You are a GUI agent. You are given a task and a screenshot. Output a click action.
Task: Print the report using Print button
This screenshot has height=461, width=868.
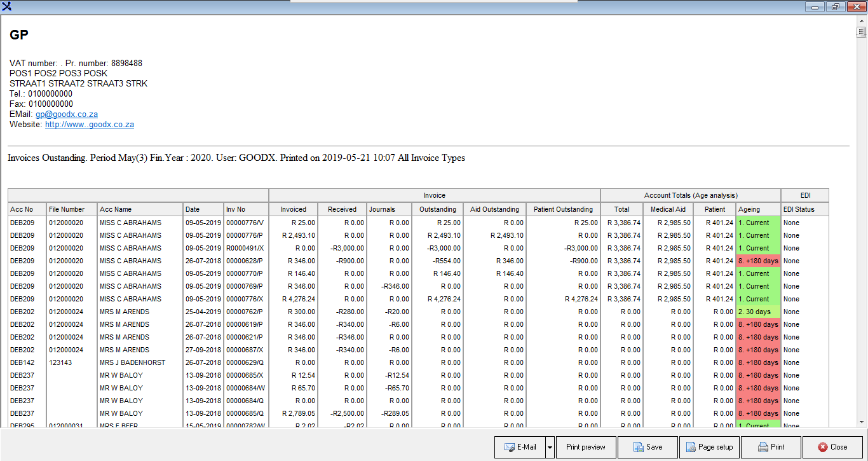click(770, 447)
